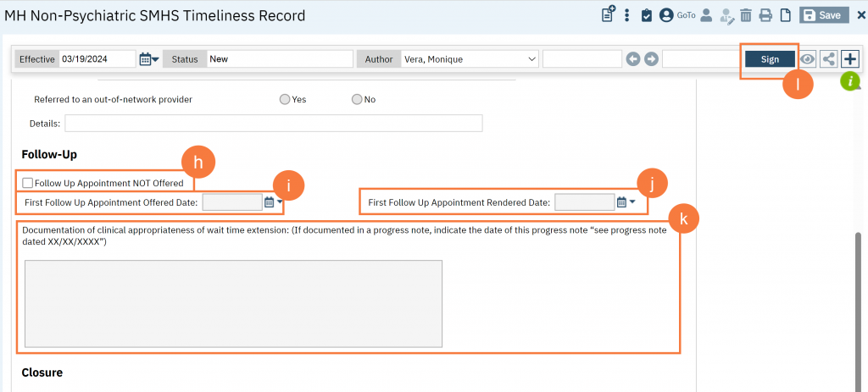Image resolution: width=868 pixels, height=392 pixels.
Task: Open the Effective date calendar picker
Action: (147, 59)
